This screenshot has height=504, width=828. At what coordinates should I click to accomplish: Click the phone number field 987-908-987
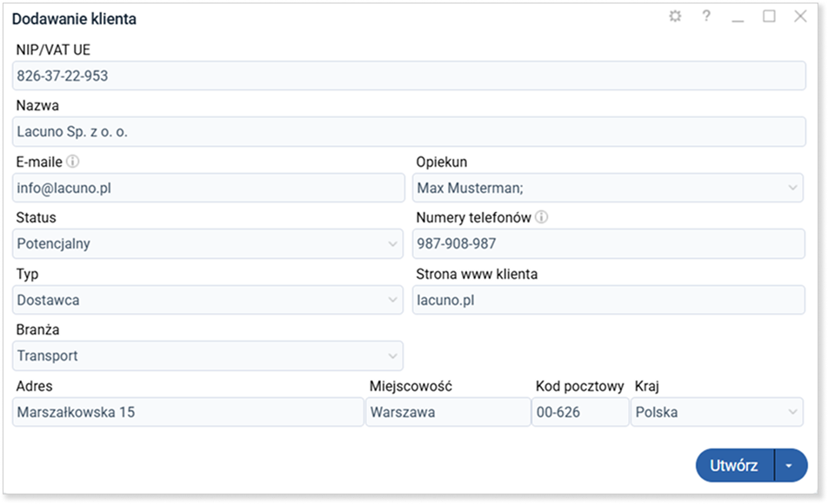point(609,244)
